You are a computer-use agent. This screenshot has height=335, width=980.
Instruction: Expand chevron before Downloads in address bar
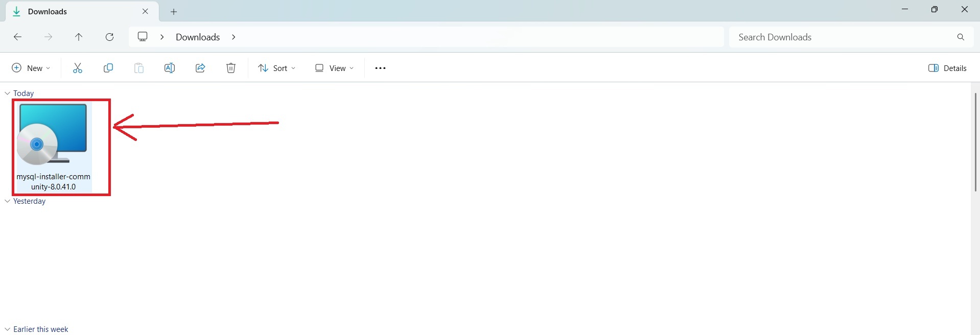point(162,37)
